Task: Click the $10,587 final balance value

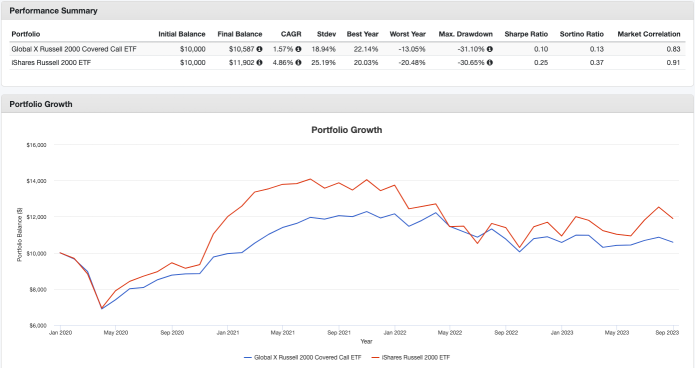Action: tap(242, 49)
